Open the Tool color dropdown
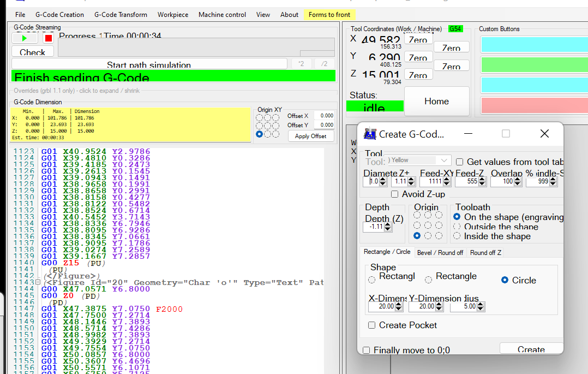Screen dimensions: 588x374 [445, 161]
